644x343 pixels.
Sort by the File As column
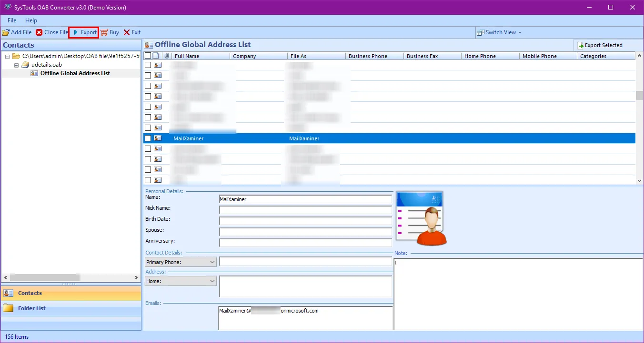click(x=316, y=56)
